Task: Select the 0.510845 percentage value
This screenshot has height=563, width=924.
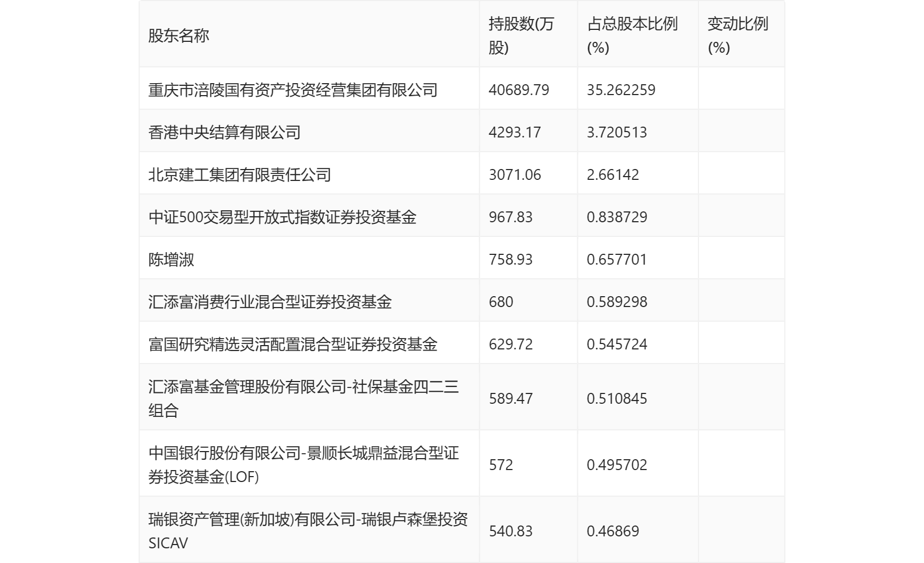Action: [x=617, y=398]
